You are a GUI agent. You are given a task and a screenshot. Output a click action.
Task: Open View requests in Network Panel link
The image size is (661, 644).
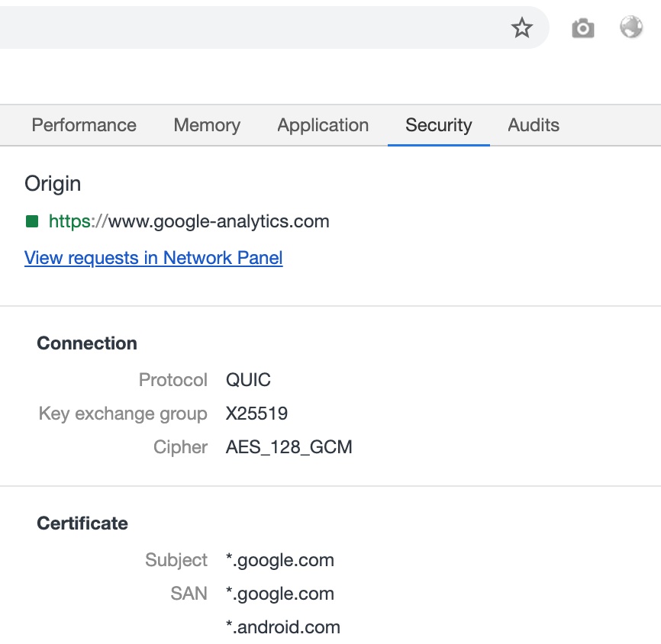153,258
